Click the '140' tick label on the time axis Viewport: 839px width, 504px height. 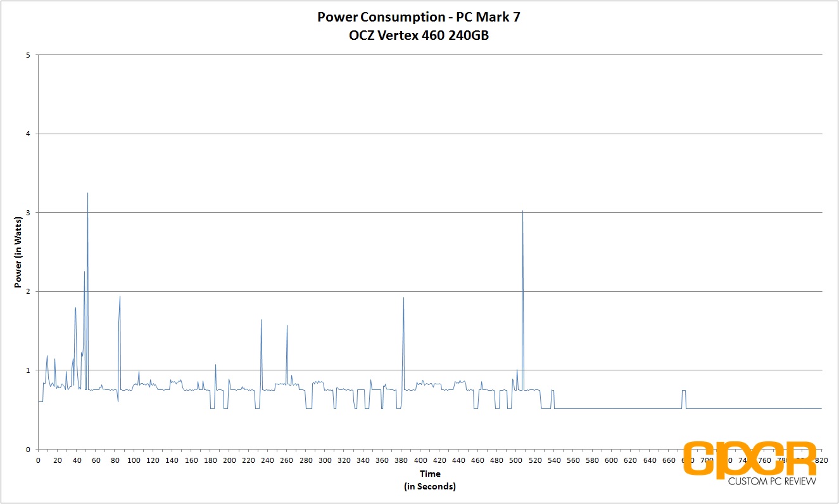tap(172, 460)
